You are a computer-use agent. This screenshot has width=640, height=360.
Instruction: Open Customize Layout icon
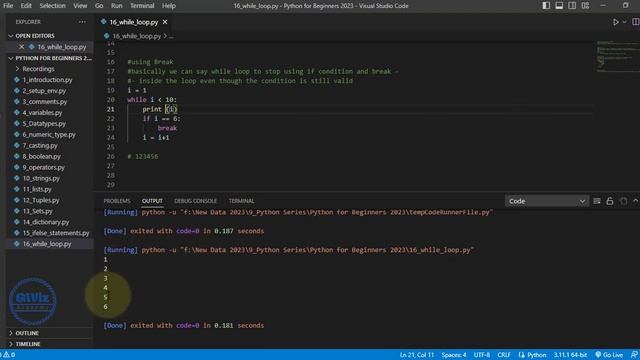[x=585, y=6]
